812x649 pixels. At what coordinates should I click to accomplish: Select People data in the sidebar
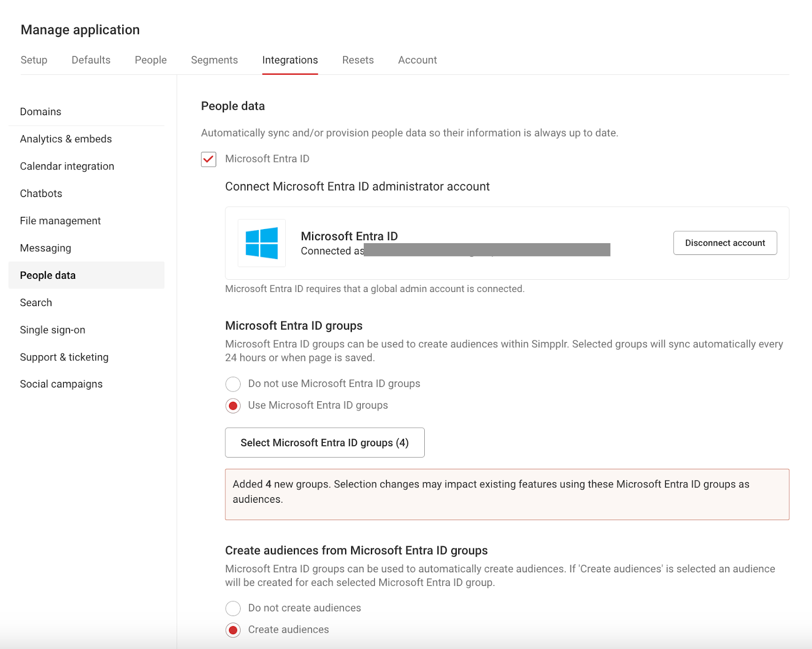pos(86,275)
